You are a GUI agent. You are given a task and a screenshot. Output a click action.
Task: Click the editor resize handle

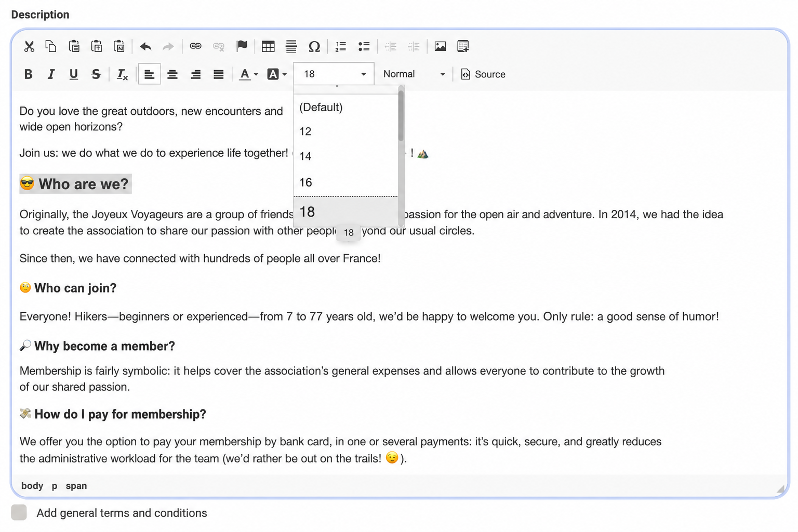pos(781,489)
